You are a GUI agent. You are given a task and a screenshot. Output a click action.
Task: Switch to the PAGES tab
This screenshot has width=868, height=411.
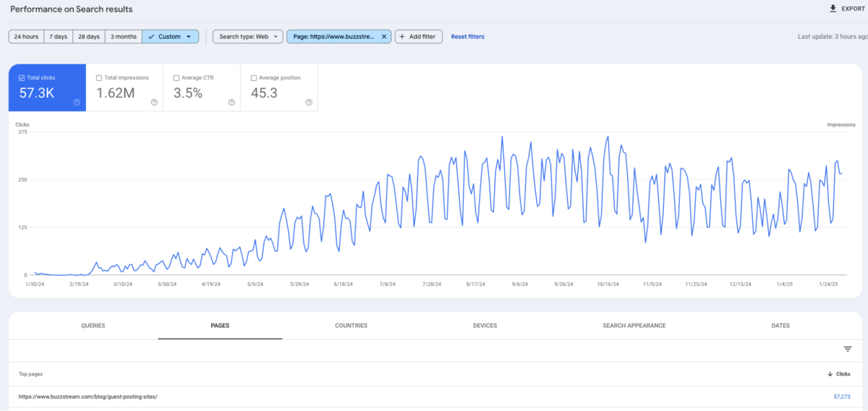(x=220, y=326)
